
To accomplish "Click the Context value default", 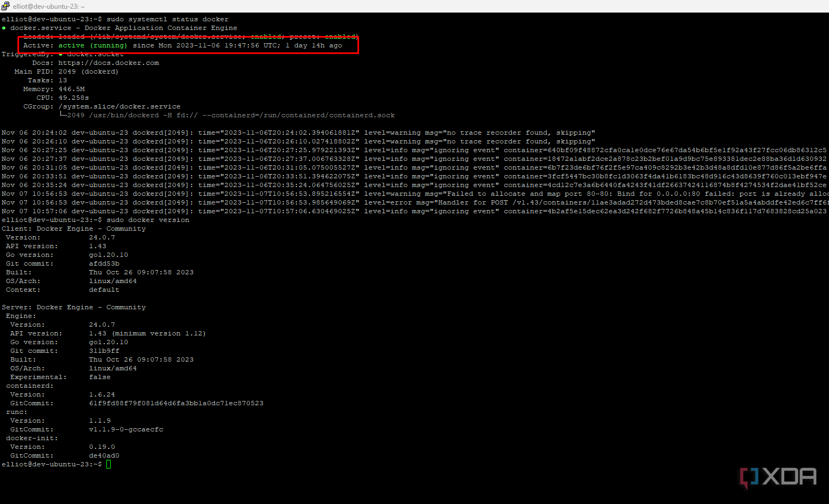I will [x=104, y=290].
